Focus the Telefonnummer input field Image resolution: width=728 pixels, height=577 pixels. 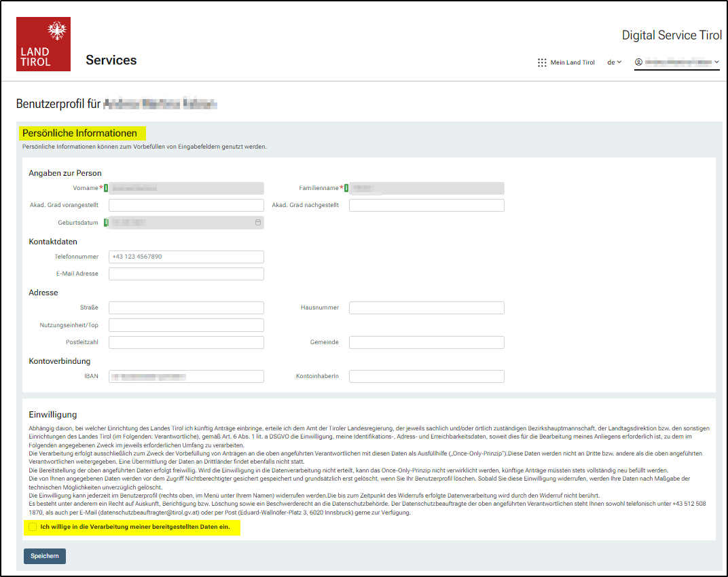pyautogui.click(x=186, y=257)
